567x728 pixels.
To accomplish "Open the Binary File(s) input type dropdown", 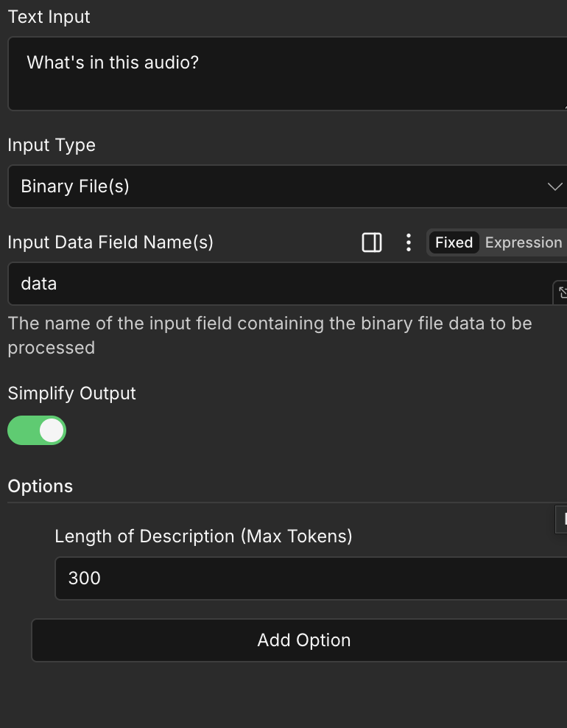I will click(x=280, y=186).
